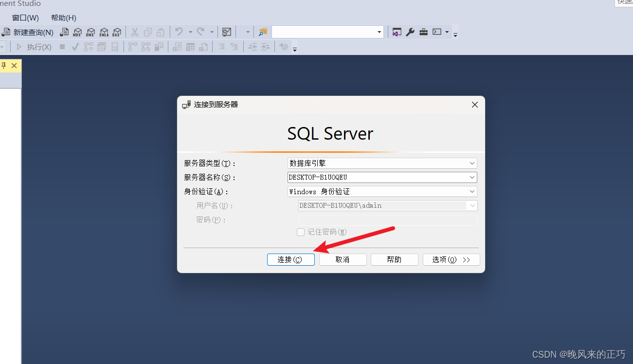Image resolution: width=633 pixels, height=364 pixels.
Task: Open the Redo history dropdown arrow
Action: 212,32
